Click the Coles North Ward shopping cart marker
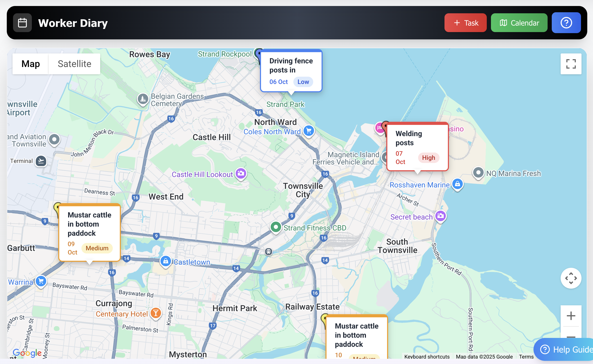This screenshot has width=593, height=364. point(309,131)
